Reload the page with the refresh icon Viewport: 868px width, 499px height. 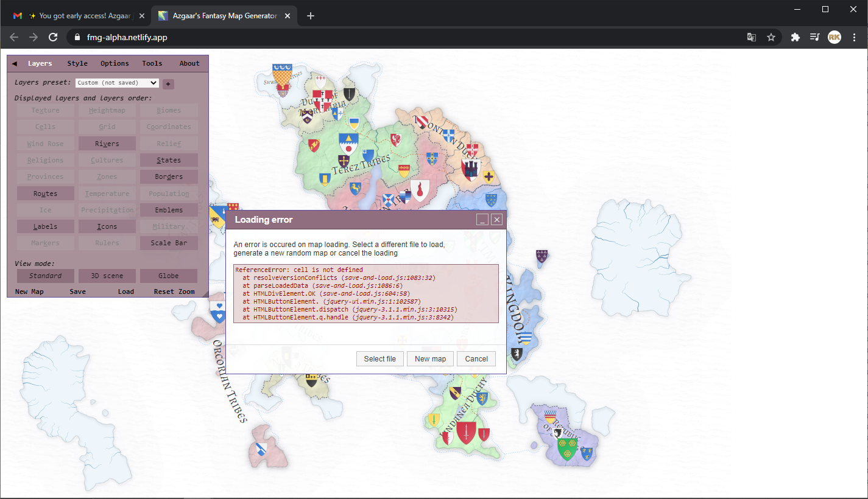point(53,37)
